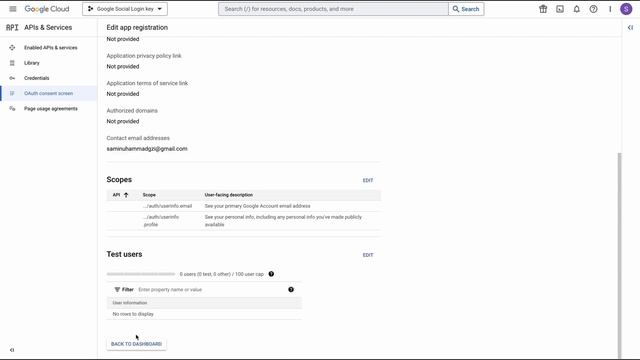This screenshot has height=360, width=640.
Task: Click the Library sidebar icon
Action: coord(12,63)
